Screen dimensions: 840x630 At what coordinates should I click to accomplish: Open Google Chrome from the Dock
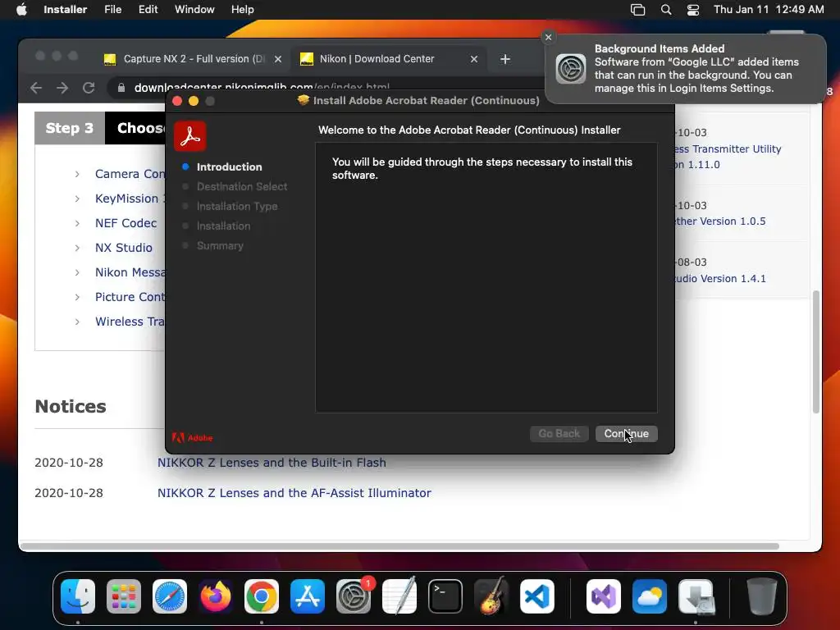click(x=262, y=596)
